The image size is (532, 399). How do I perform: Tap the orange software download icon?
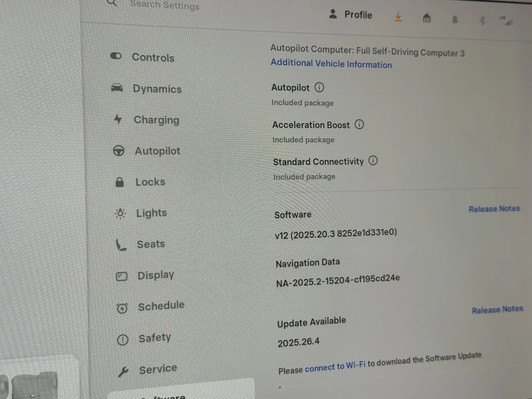pyautogui.click(x=398, y=17)
